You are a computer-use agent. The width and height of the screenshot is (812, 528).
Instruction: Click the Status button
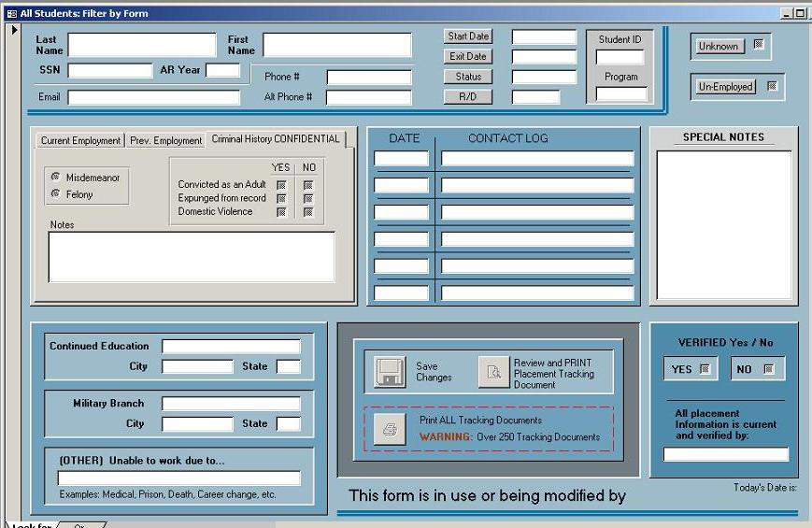[468, 77]
